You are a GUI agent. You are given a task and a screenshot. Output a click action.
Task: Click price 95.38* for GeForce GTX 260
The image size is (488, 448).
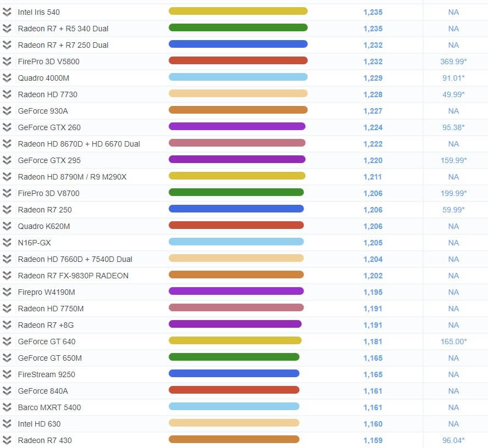click(x=453, y=127)
